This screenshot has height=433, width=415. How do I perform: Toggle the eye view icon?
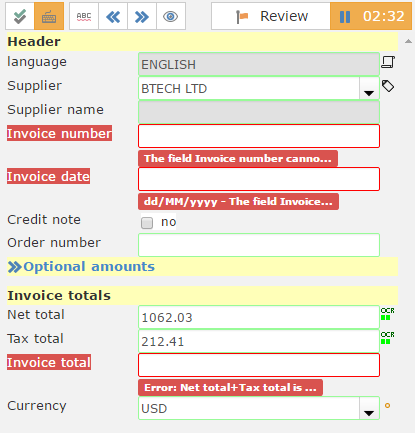tap(171, 16)
